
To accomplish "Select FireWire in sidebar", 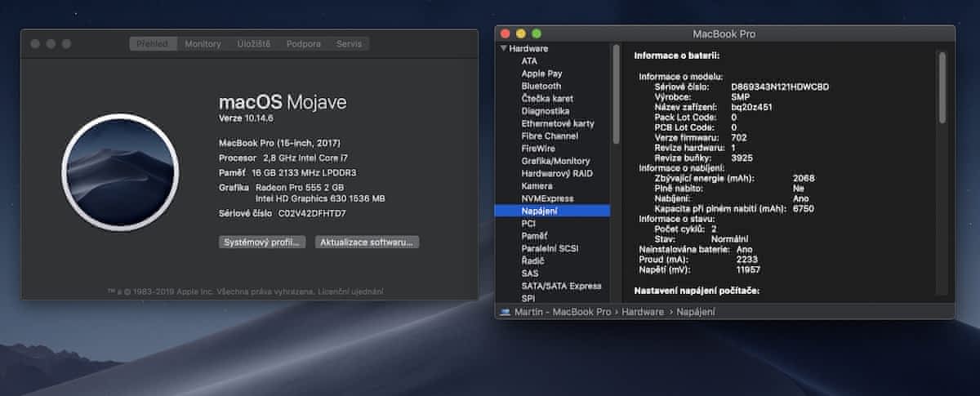I will point(538,149).
